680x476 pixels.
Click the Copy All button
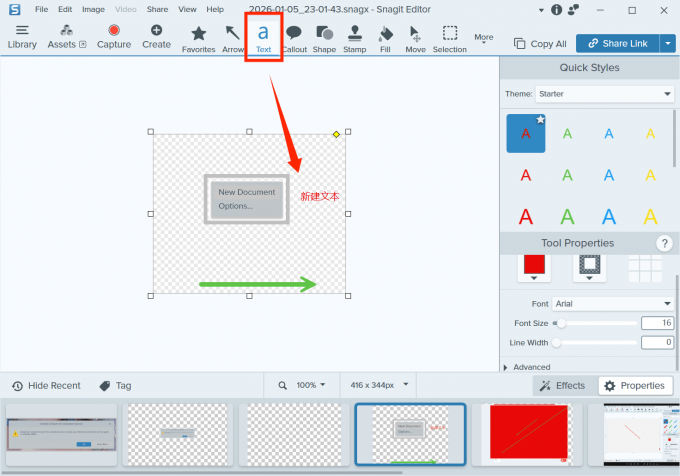(x=540, y=44)
